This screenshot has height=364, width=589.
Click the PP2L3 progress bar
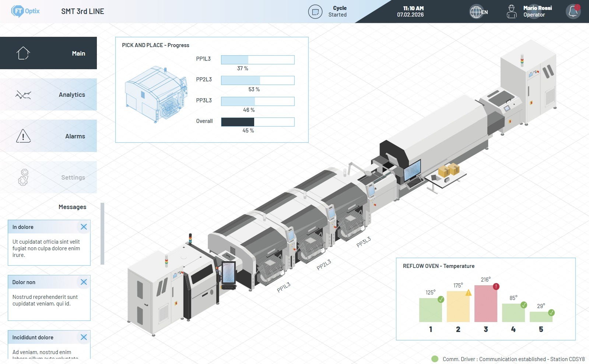click(257, 80)
